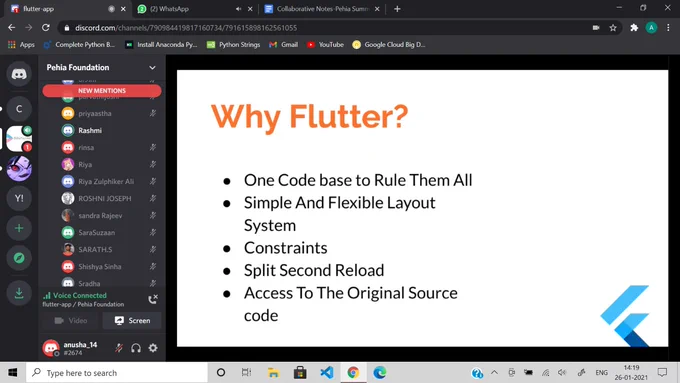Image resolution: width=680 pixels, height=383 pixels.
Task: Switch to Collaborative Notes browser tab
Action: coord(321,9)
